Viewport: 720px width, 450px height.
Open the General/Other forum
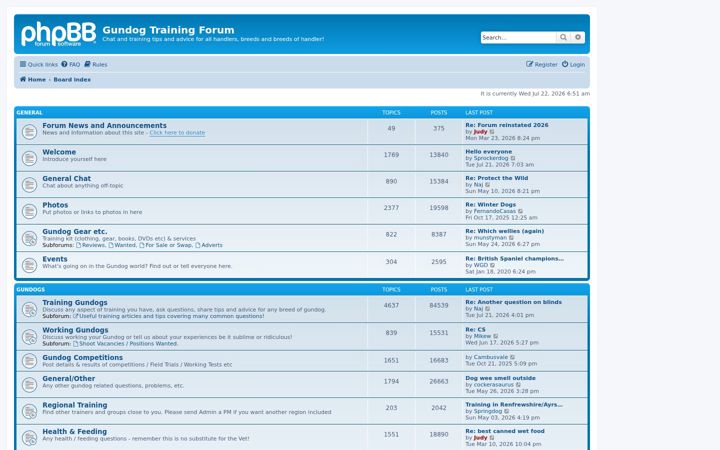[x=68, y=379]
